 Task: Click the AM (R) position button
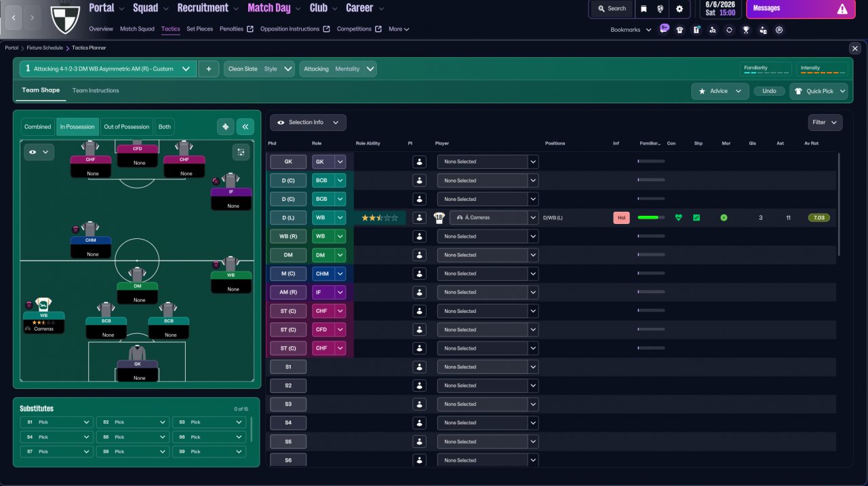288,293
